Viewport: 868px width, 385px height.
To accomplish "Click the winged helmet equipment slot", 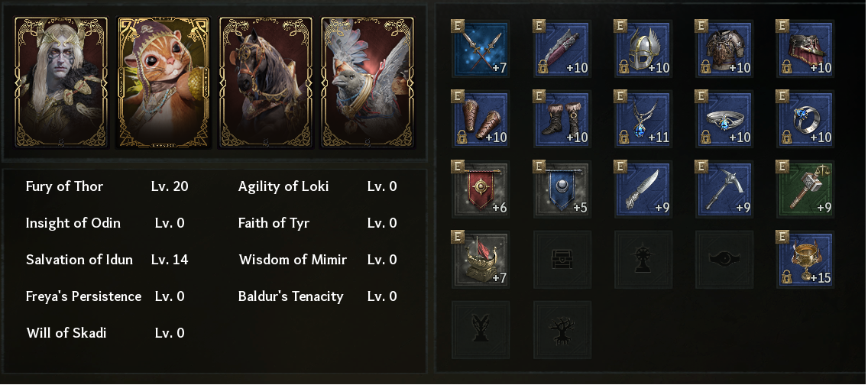I will (x=643, y=49).
